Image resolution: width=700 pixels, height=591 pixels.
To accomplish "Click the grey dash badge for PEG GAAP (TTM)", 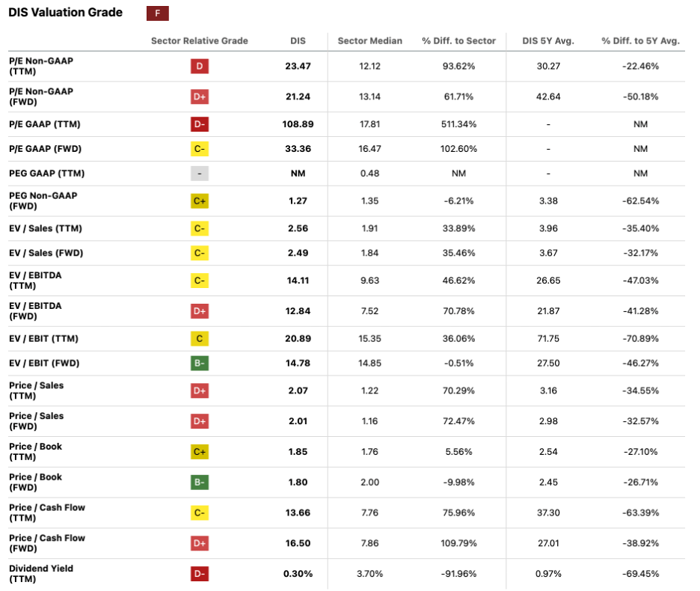I will (199, 174).
